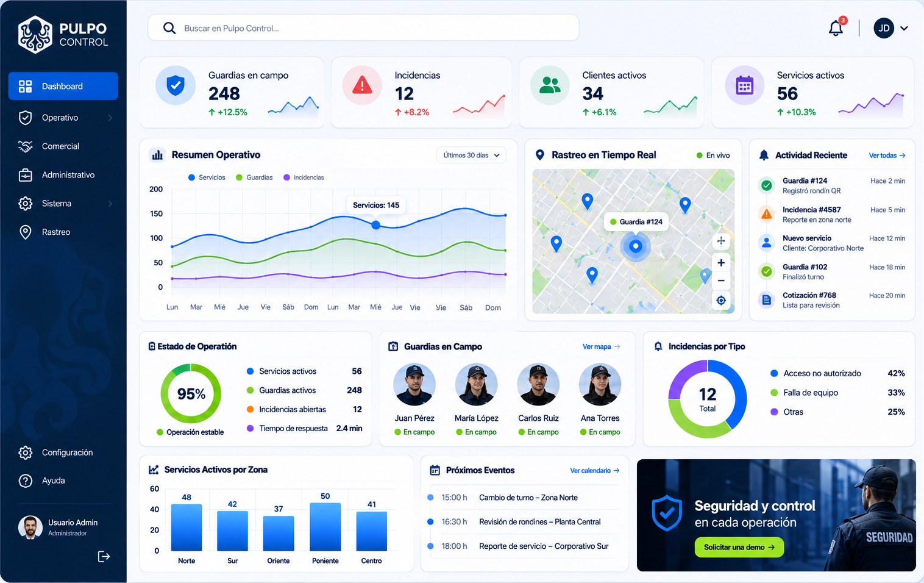Zoom in on the real-time map
This screenshot has width=924, height=583.
pyautogui.click(x=721, y=262)
